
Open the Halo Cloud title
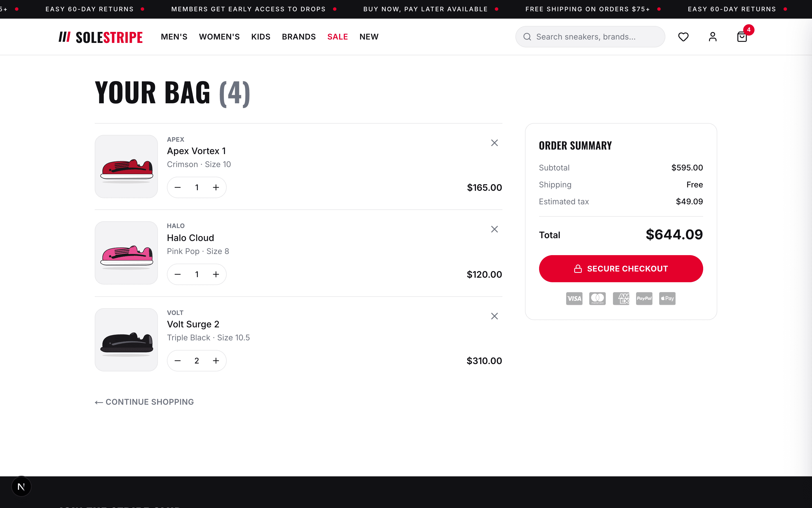[x=191, y=238]
